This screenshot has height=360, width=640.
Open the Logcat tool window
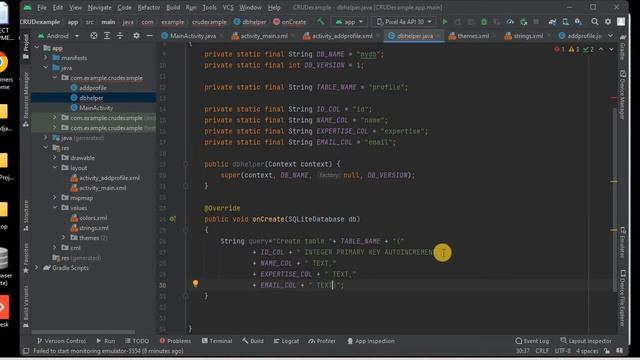286,341
